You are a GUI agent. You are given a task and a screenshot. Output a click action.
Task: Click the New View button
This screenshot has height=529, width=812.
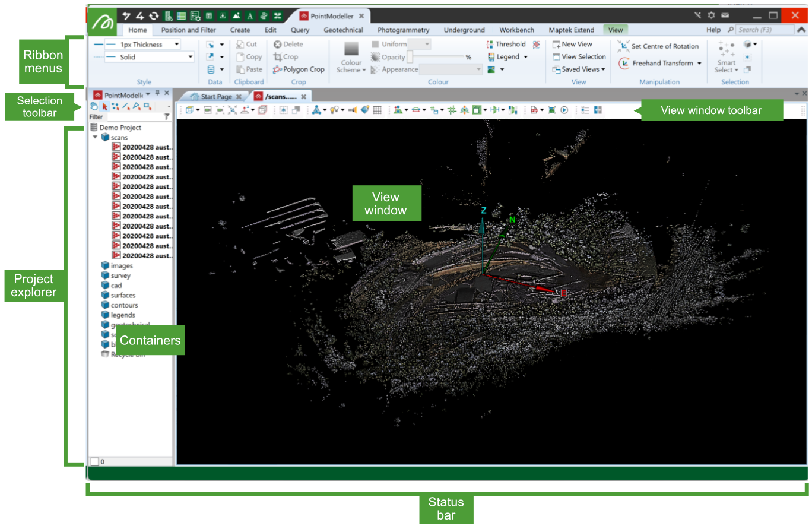[x=572, y=45]
